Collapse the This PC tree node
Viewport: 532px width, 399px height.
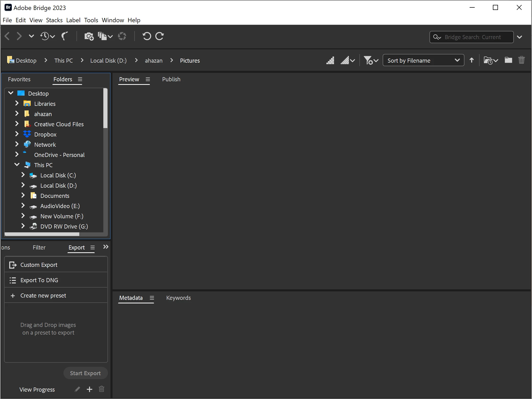pyautogui.click(x=17, y=165)
